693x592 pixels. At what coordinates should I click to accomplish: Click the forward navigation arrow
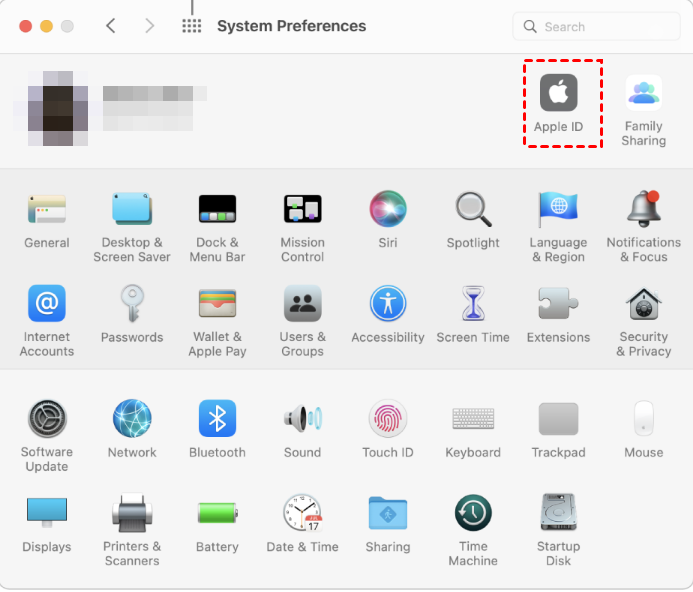pyautogui.click(x=150, y=26)
